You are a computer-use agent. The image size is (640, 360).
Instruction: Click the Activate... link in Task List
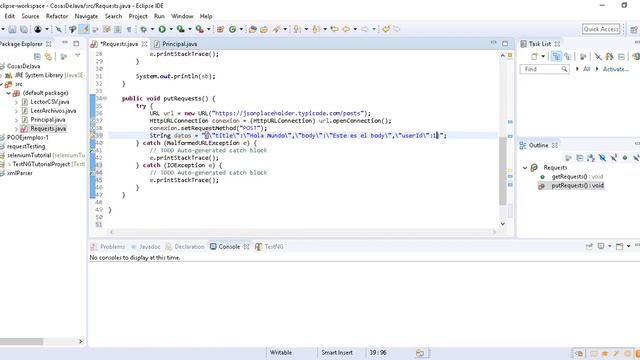pos(616,69)
